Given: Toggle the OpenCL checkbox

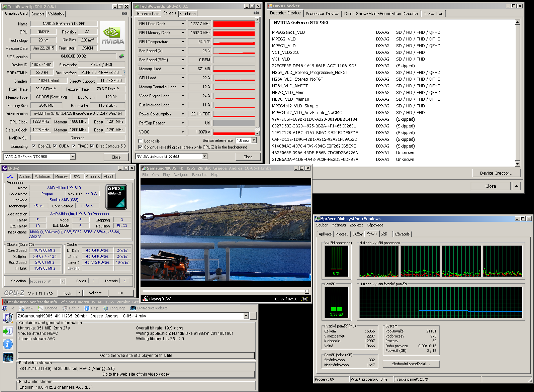Looking at the screenshot, I should click(x=34, y=146).
